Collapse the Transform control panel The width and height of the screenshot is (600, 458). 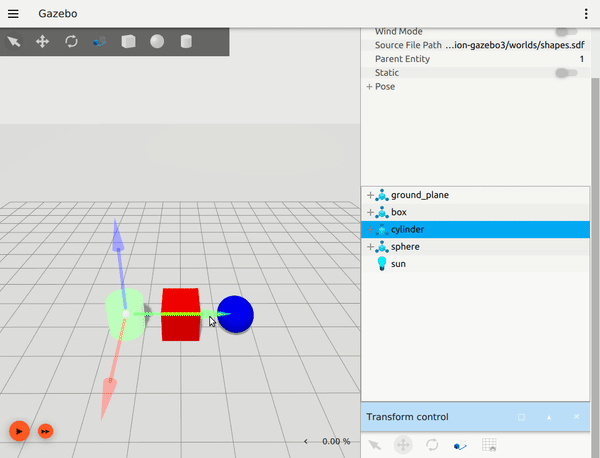(x=549, y=417)
